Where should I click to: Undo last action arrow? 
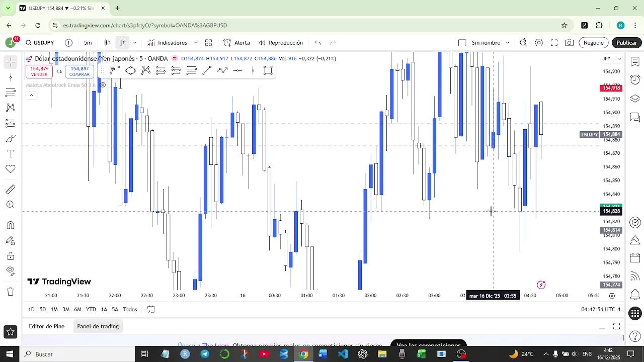pyautogui.click(x=318, y=43)
